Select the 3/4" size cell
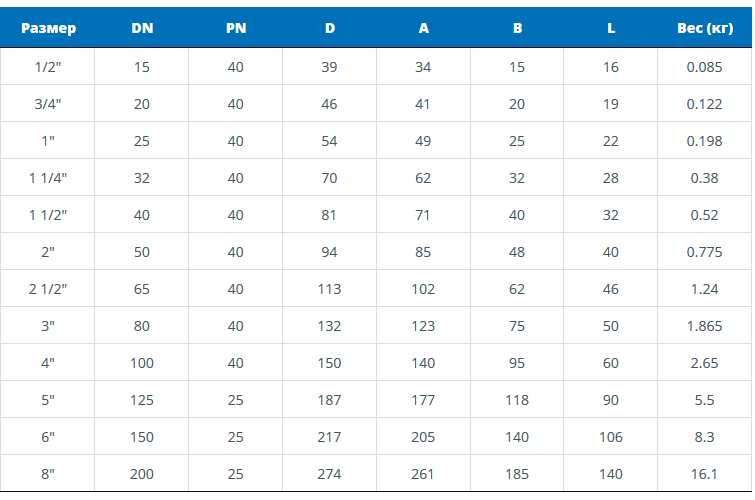Screen dimensions: 755x500 point(48,104)
